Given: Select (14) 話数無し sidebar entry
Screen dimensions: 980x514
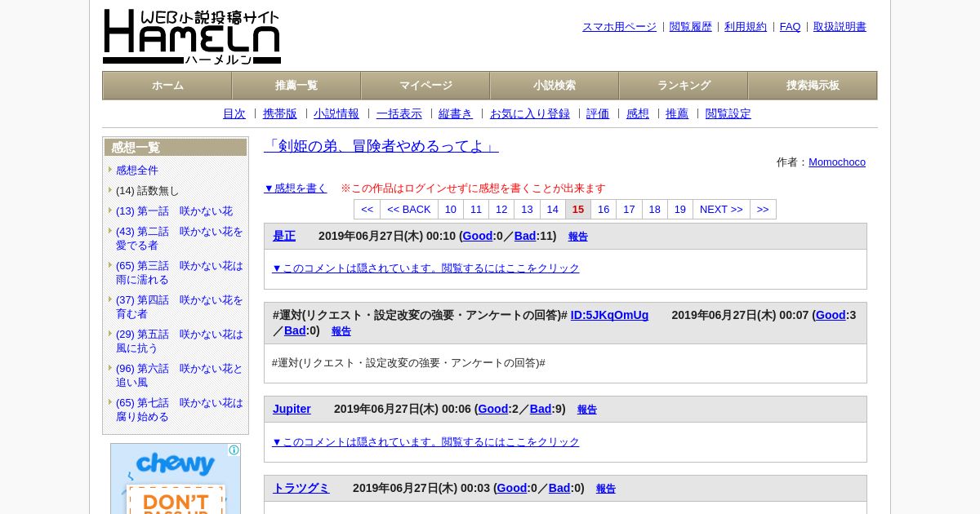Looking at the screenshot, I should point(147,191).
